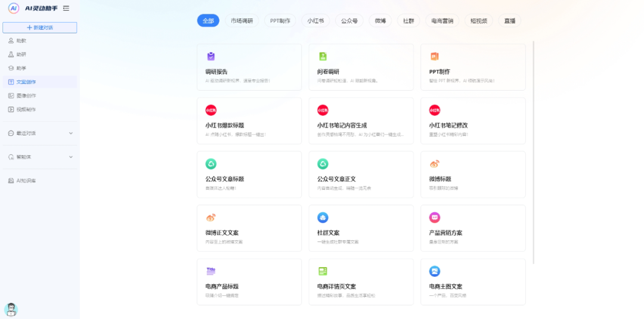The width and height of the screenshot is (644, 319).
Task: Click the 小红书爆款标题 red icon
Action: 210,110
